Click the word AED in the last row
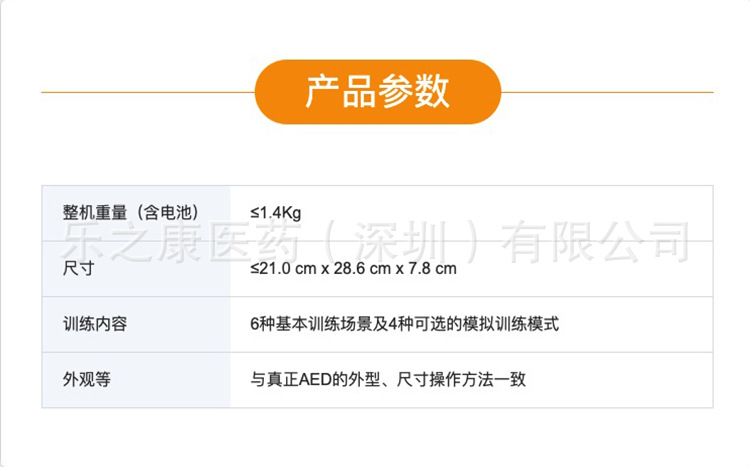 pos(330,379)
